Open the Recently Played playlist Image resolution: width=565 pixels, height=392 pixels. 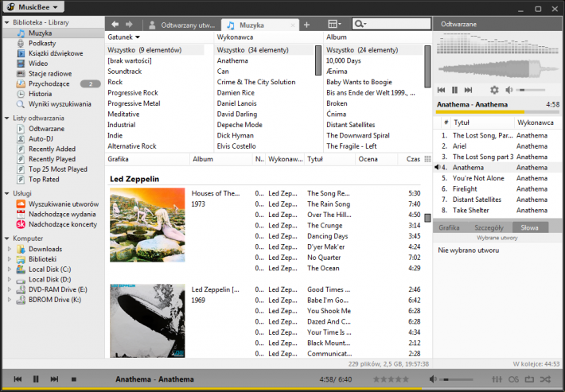tap(52, 159)
